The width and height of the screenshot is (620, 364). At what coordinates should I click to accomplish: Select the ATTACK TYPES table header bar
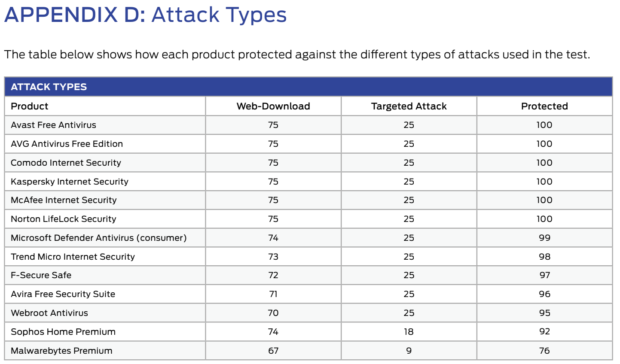[308, 87]
